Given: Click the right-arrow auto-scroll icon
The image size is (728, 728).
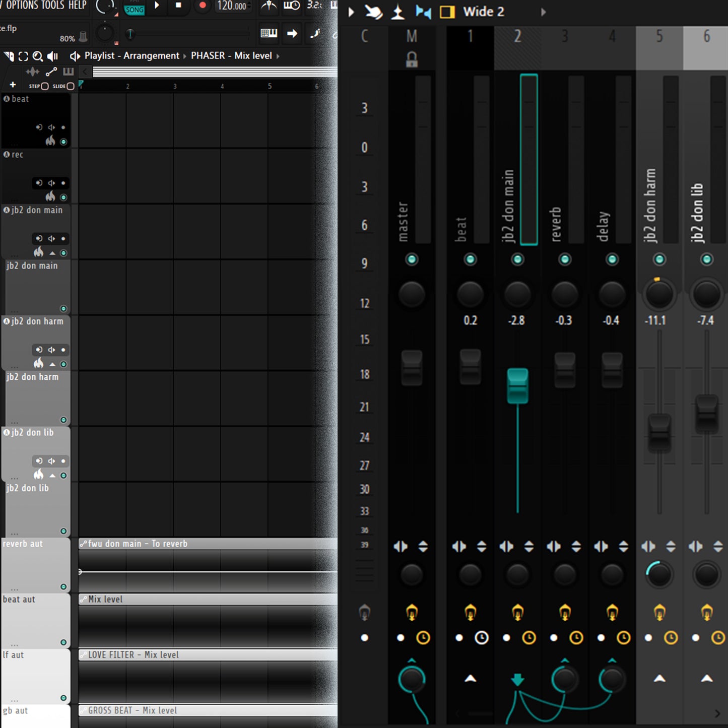Looking at the screenshot, I should [292, 33].
